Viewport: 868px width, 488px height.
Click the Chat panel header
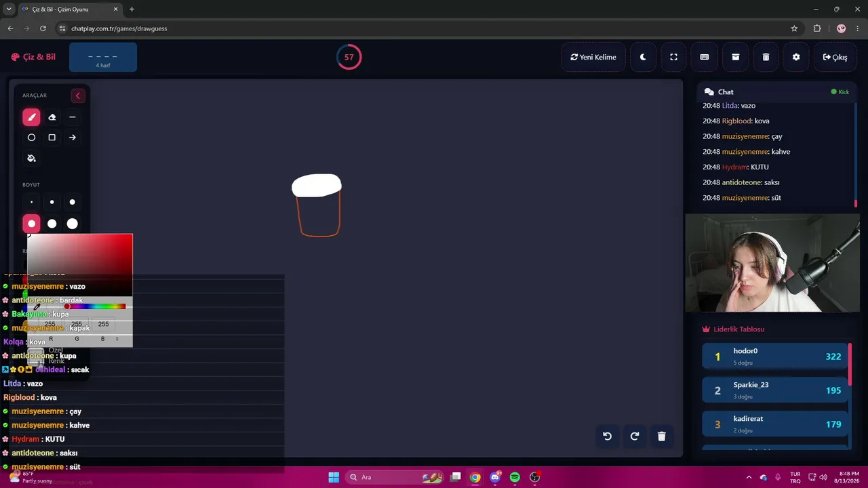tap(776, 91)
